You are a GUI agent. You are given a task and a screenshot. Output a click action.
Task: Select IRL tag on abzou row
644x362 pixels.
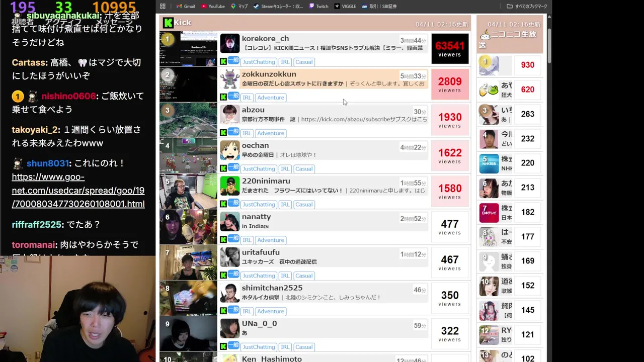coord(247,133)
